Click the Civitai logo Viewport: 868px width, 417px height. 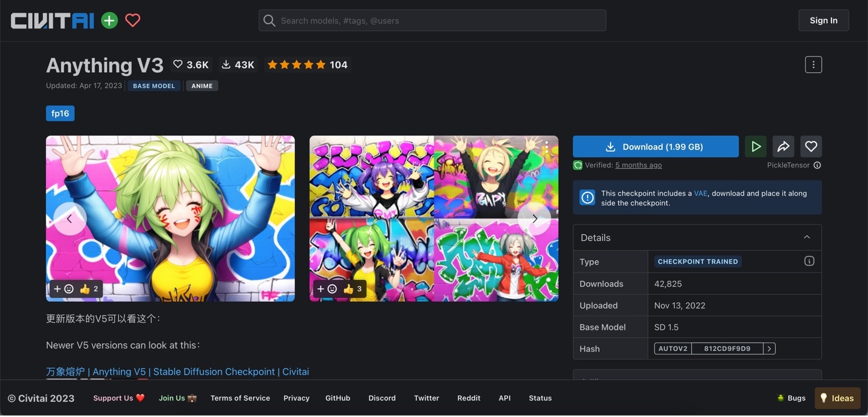pyautogui.click(x=52, y=21)
